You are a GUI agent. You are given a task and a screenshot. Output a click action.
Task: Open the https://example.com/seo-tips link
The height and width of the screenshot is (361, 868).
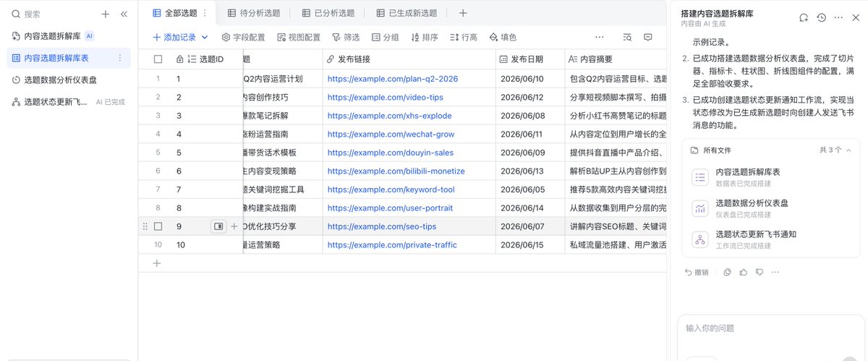382,226
